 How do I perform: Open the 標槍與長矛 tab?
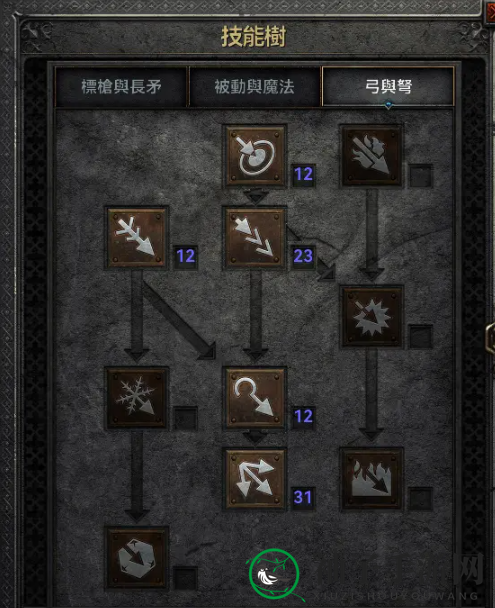121,86
